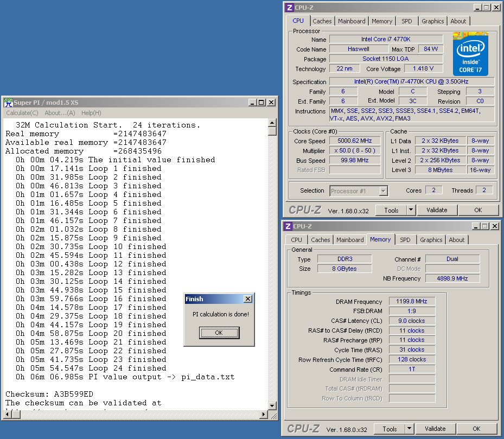Screen dimensions: 504x439
Task: Switch to Graphics tab in top CPU-Z window
Action: [x=432, y=21]
